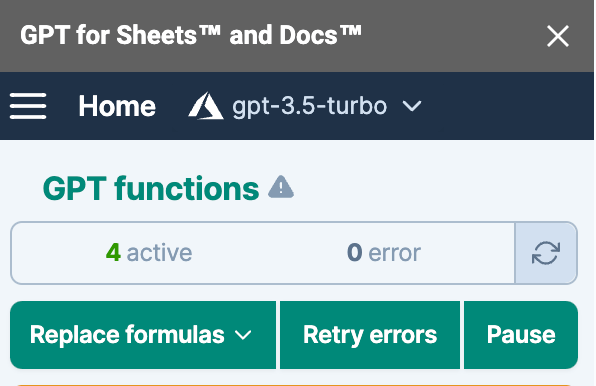Refresh the function status counts

tap(546, 253)
